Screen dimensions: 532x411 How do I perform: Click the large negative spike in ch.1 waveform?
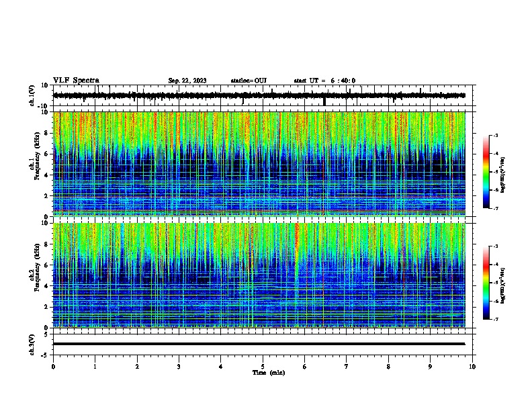[324, 101]
